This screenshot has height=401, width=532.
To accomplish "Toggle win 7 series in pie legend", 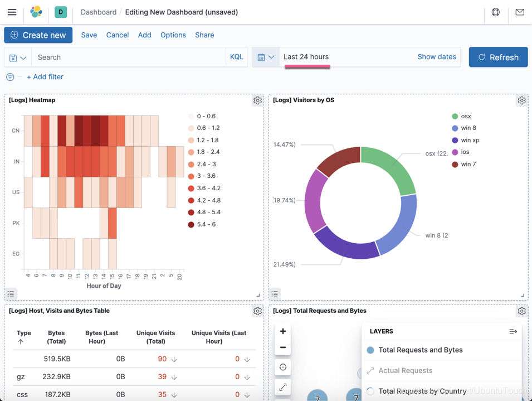I will pos(464,165).
